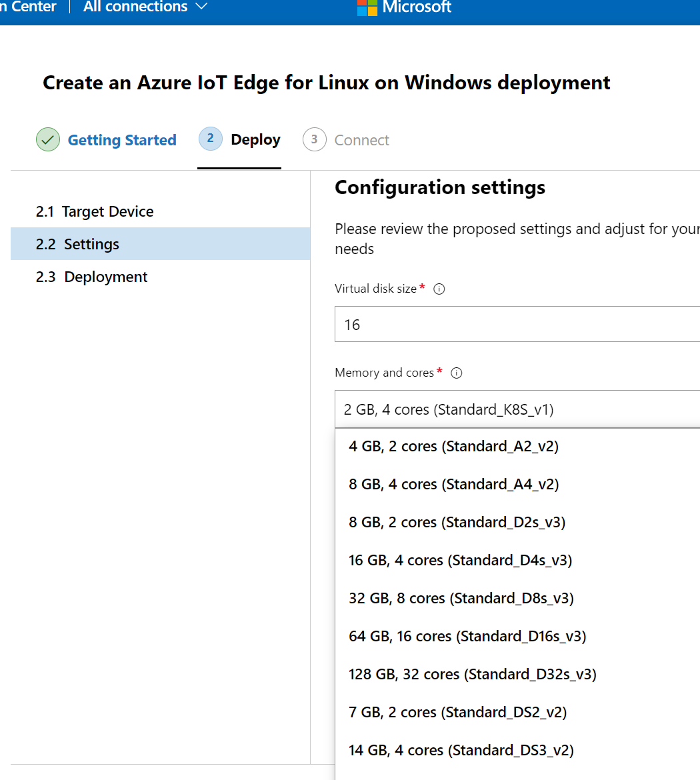Click the step 3 circle icon
The image size is (700, 780).
point(315,140)
